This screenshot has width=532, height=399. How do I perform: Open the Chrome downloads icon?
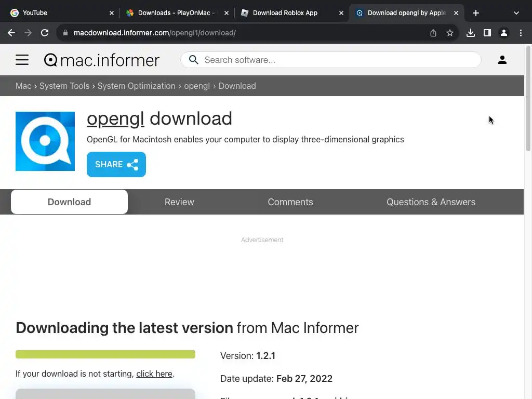coord(470,33)
